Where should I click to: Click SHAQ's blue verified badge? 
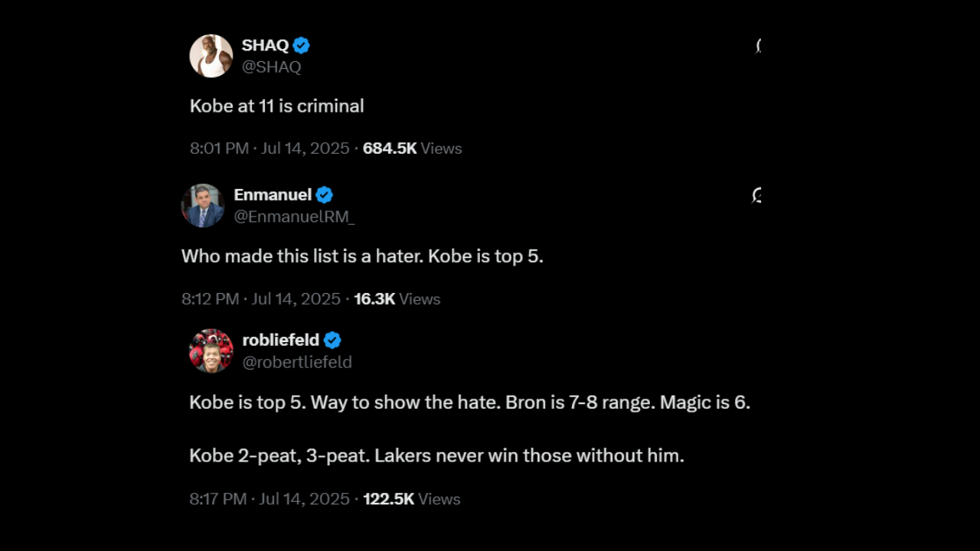pyautogui.click(x=301, y=45)
